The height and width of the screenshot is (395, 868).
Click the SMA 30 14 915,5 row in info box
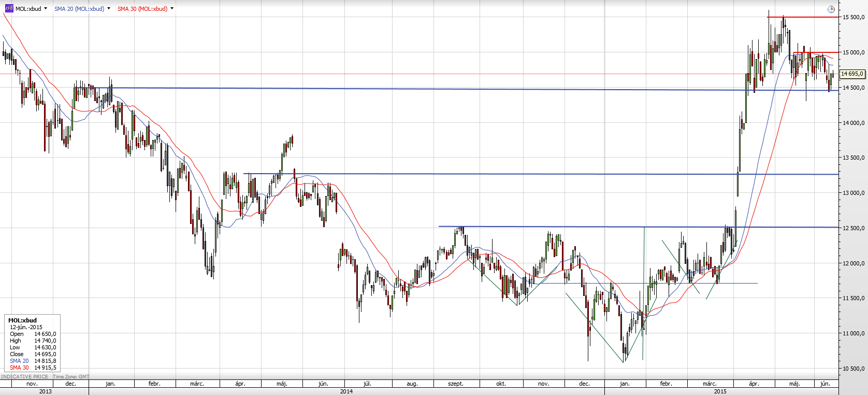pos(33,368)
